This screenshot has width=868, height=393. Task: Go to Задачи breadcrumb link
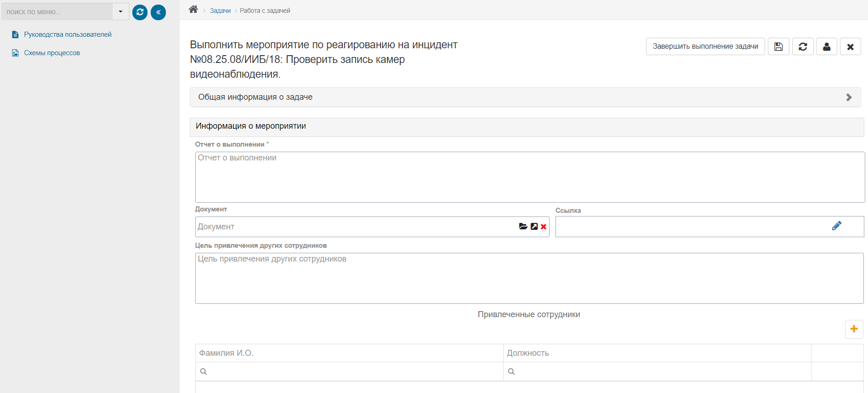click(x=220, y=11)
